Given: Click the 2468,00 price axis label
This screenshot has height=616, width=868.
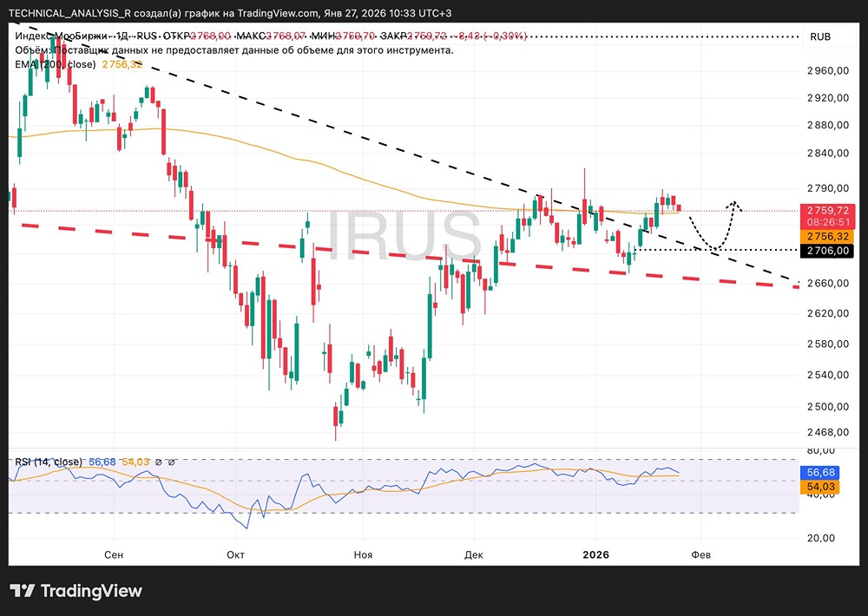Looking at the screenshot, I should click(828, 432).
